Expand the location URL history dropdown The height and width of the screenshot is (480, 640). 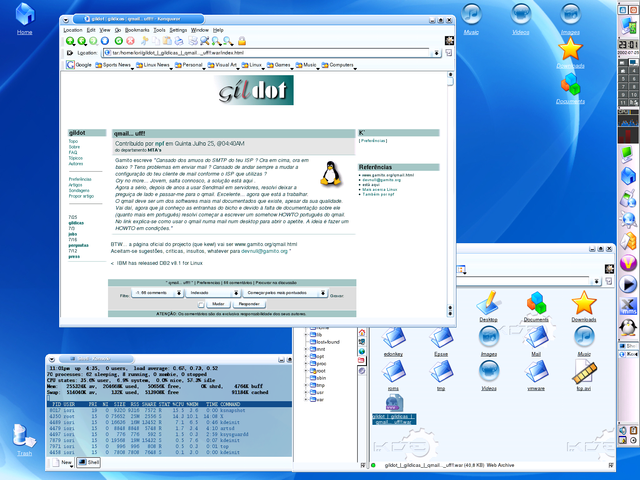pos(436,53)
